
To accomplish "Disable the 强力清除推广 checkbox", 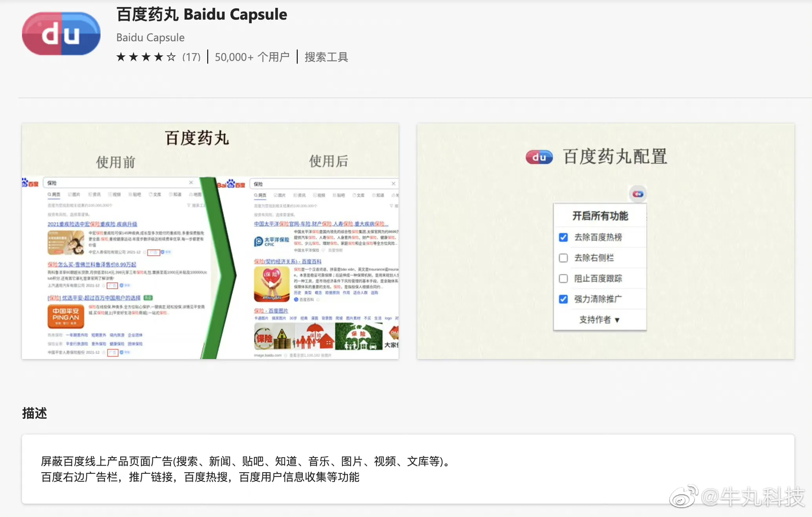I will click(563, 299).
